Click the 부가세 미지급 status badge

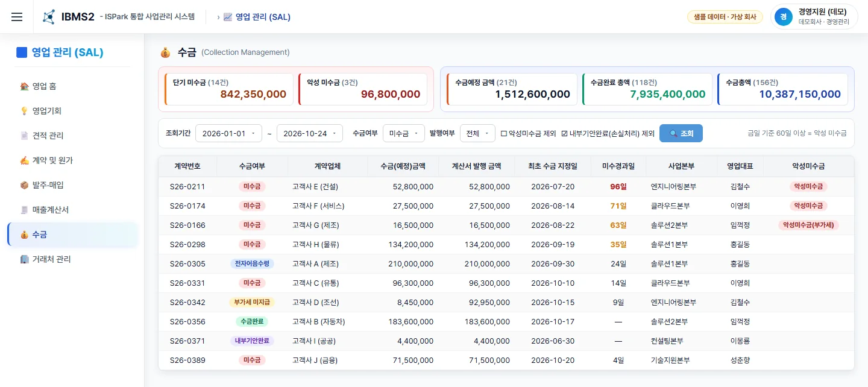tap(252, 303)
